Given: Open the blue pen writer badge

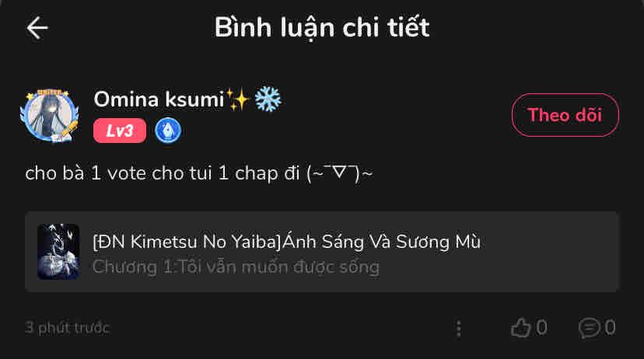Looking at the screenshot, I should (x=167, y=131).
